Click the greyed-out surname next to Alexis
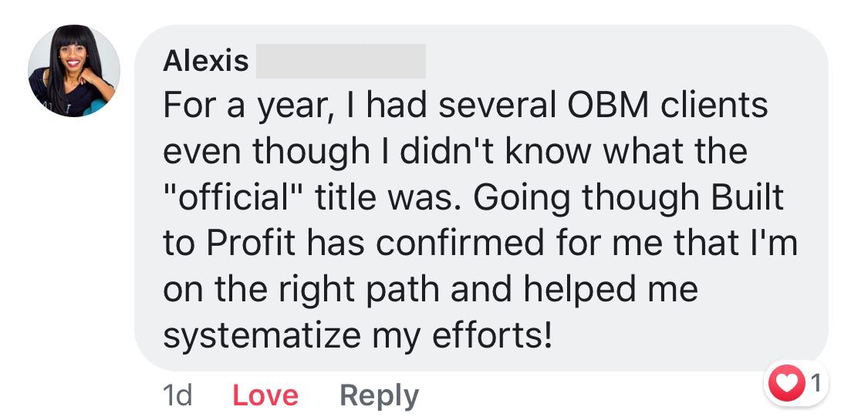 point(340,62)
